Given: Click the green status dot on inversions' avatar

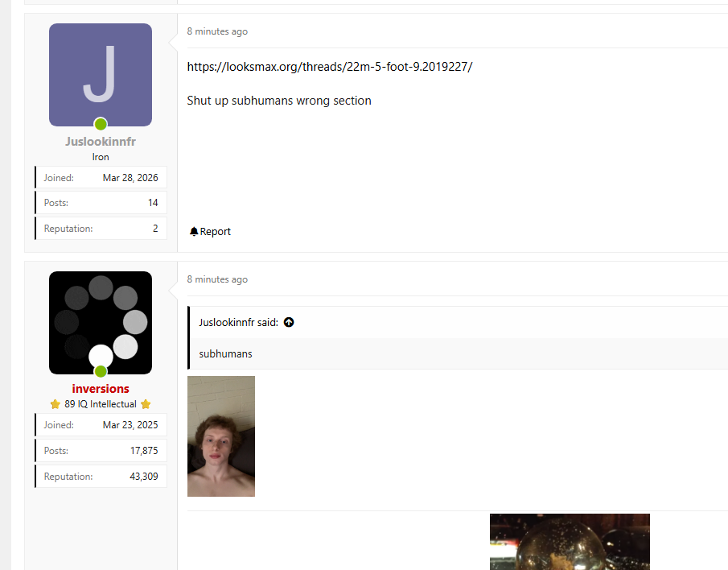Looking at the screenshot, I should [101, 371].
